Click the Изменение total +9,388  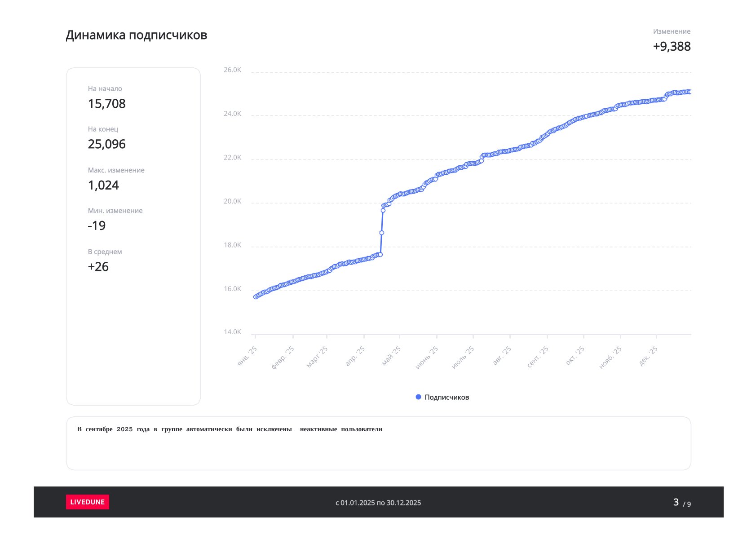click(x=672, y=46)
